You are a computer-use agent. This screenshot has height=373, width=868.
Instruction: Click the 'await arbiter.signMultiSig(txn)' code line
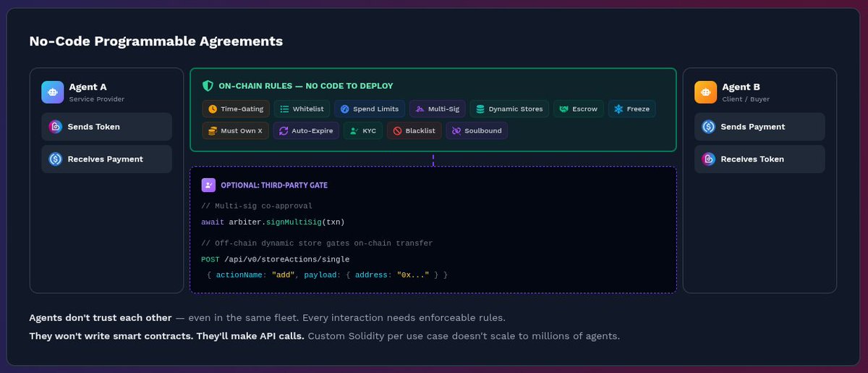[273, 222]
